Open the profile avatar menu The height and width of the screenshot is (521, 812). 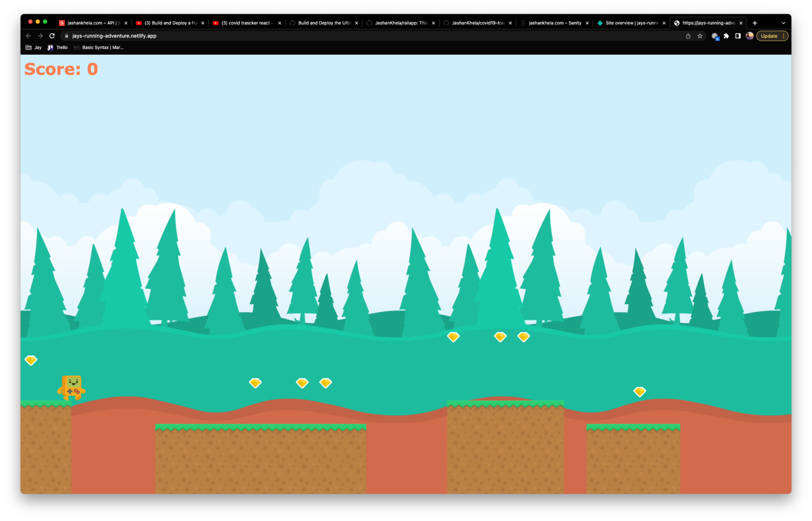click(749, 36)
